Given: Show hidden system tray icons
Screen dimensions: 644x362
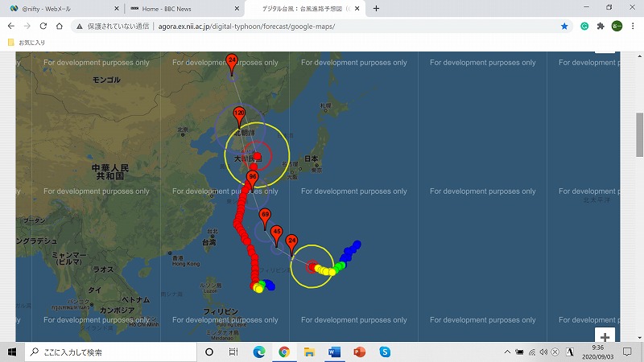Looking at the screenshot, I should [507, 352].
